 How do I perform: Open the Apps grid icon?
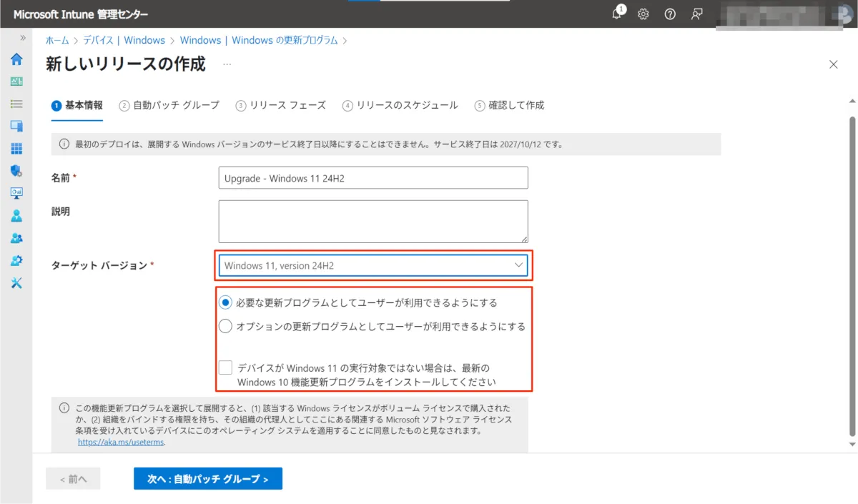coord(16,149)
